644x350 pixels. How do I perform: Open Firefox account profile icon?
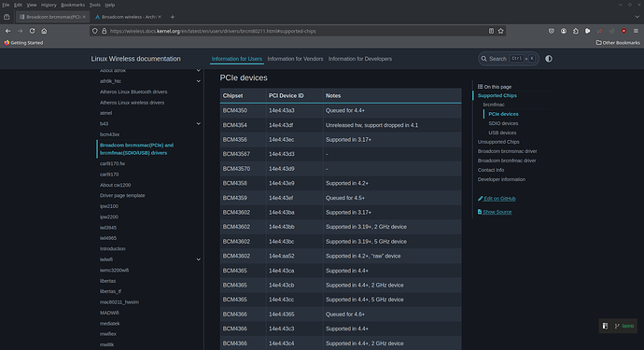564,31
